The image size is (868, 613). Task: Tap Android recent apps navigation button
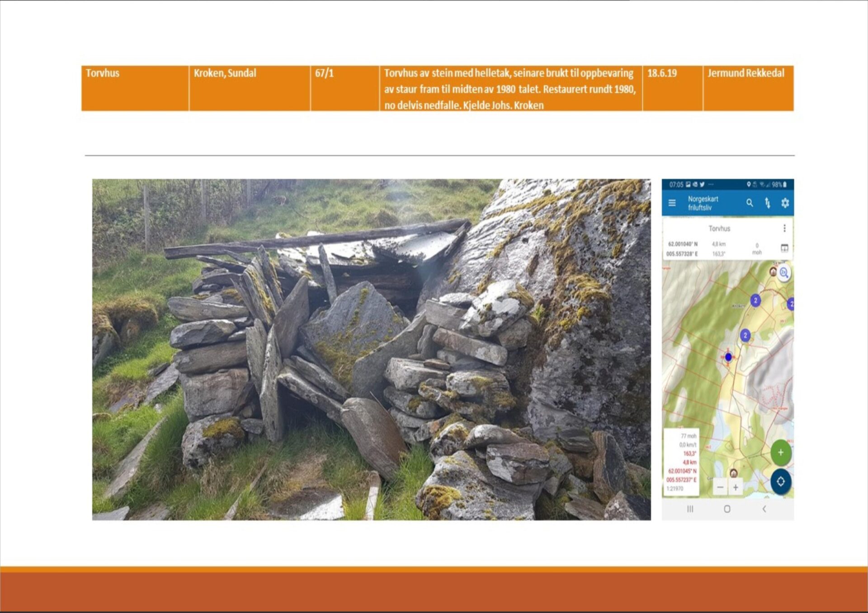point(690,509)
